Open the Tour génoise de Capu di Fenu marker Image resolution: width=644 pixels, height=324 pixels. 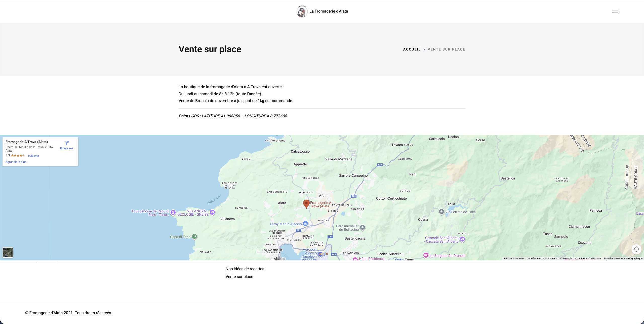[x=173, y=212]
